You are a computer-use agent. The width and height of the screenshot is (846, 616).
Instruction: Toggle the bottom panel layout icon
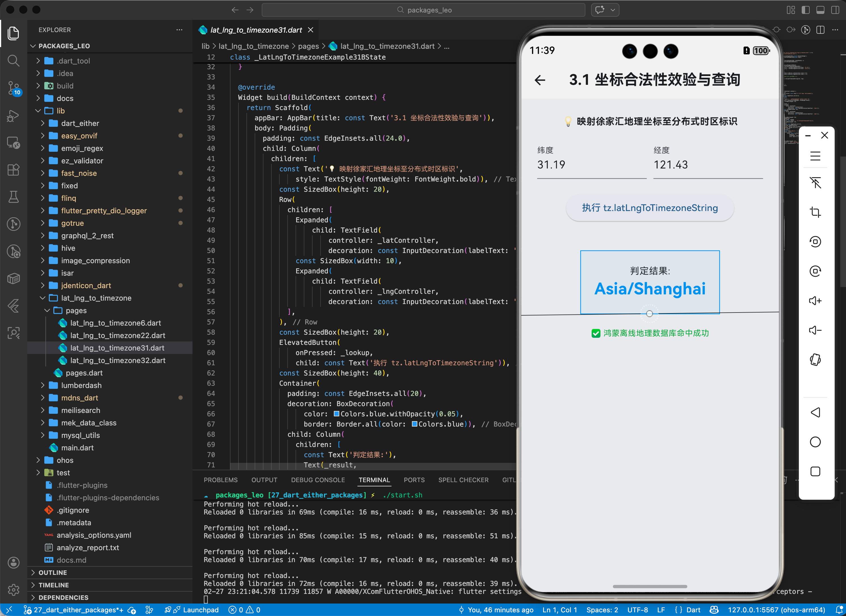pos(820,10)
